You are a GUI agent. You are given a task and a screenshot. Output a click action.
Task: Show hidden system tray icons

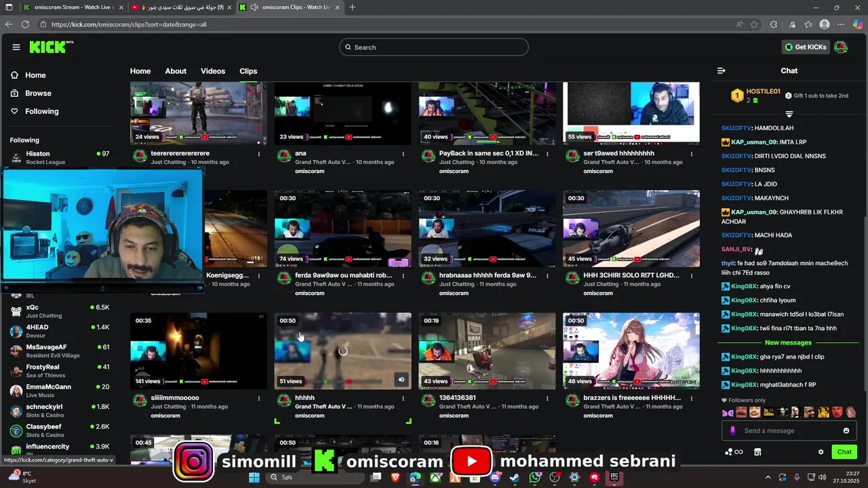point(768,477)
